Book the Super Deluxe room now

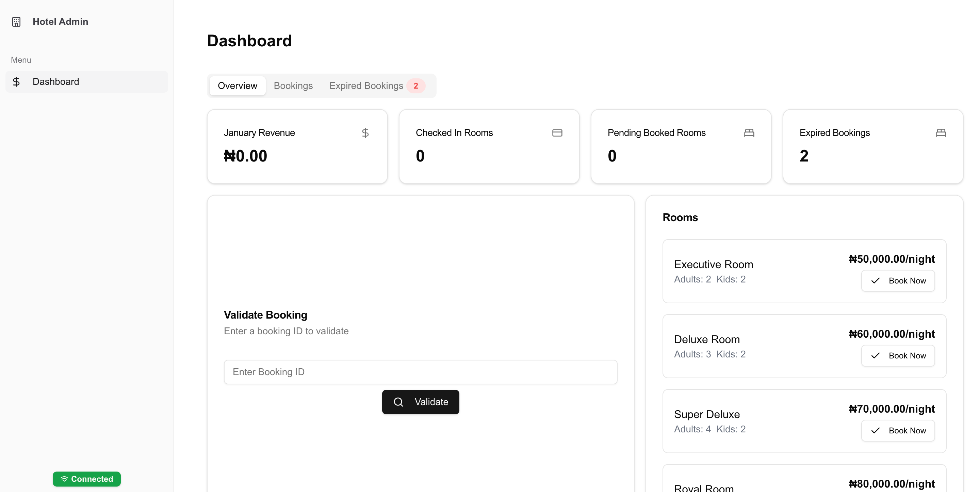[898, 431]
